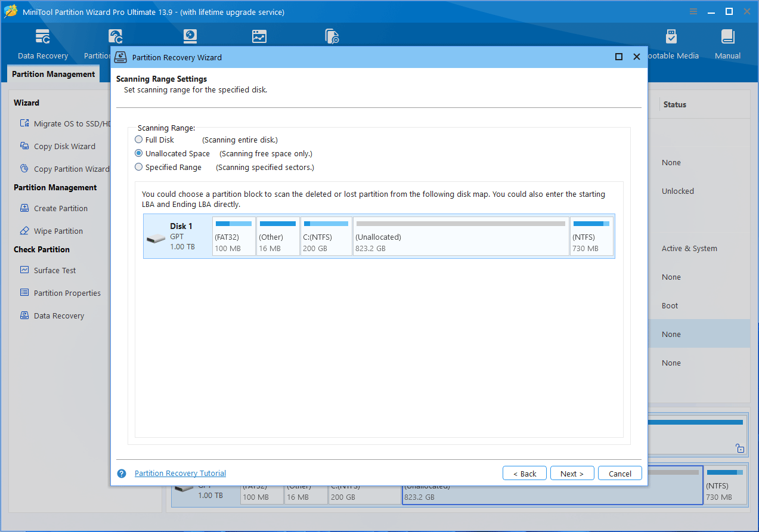Open Migrate OS to SSD/HD wizard
The height and width of the screenshot is (532, 759).
(x=72, y=123)
